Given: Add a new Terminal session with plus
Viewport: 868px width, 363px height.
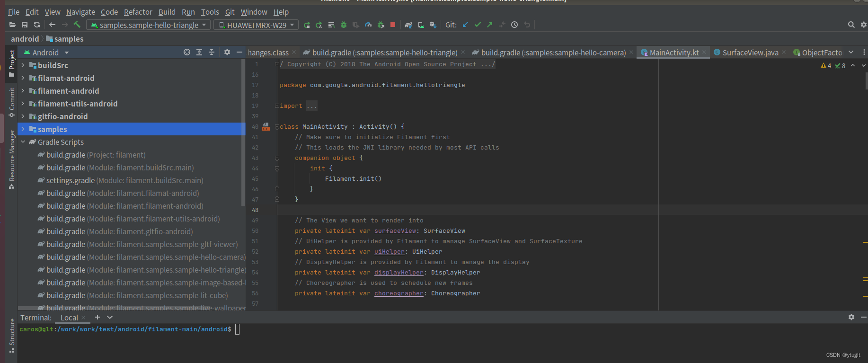Looking at the screenshot, I should click(97, 317).
